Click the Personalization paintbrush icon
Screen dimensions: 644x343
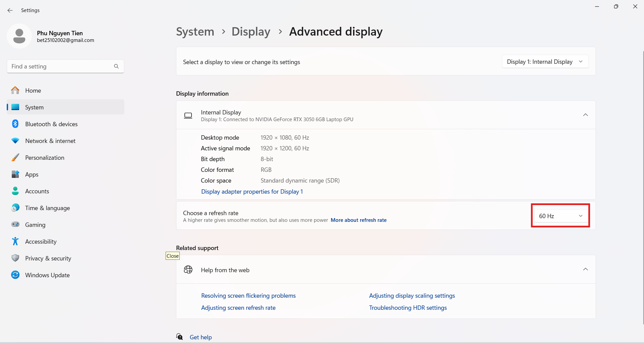(x=15, y=157)
